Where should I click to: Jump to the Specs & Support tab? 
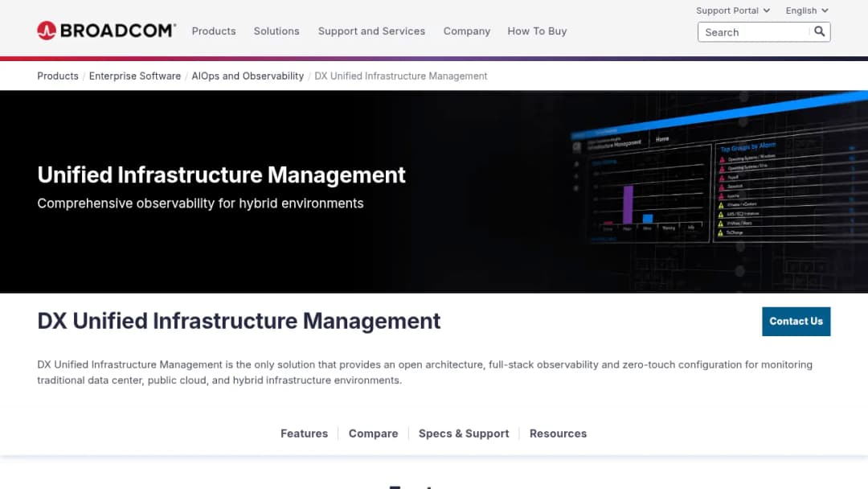464,434
